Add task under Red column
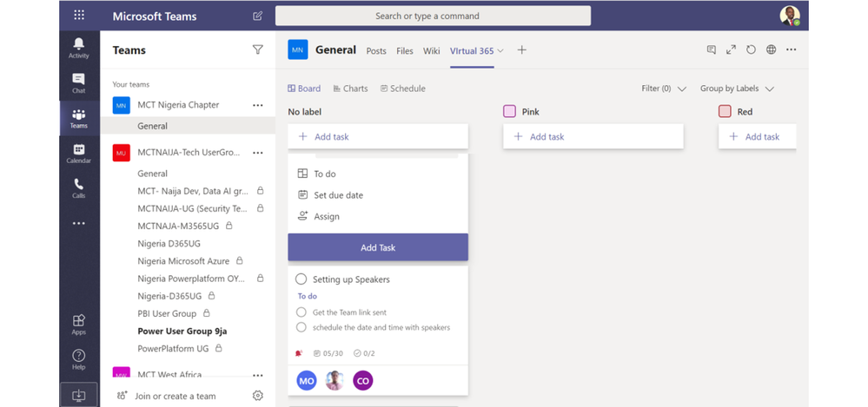 pos(758,136)
